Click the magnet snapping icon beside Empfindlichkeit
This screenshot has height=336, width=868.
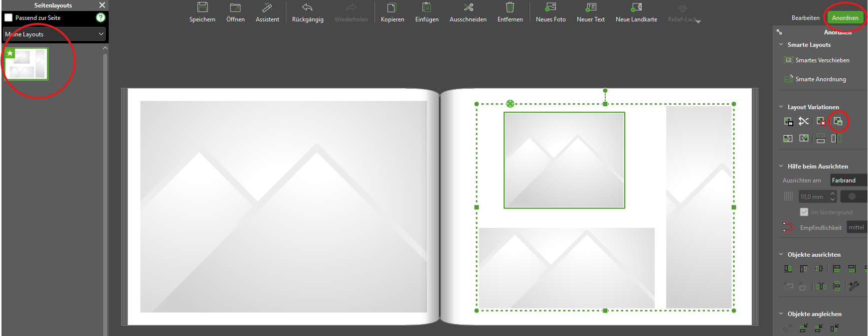pyautogui.click(x=788, y=227)
